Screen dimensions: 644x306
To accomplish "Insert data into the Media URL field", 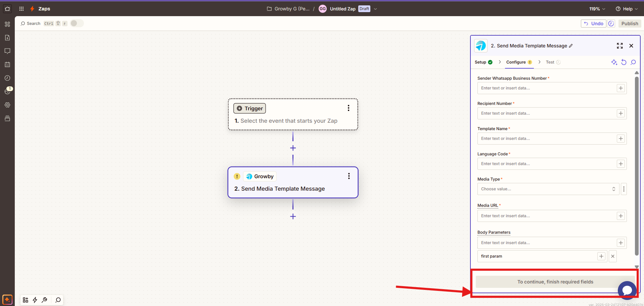I will [x=621, y=216].
